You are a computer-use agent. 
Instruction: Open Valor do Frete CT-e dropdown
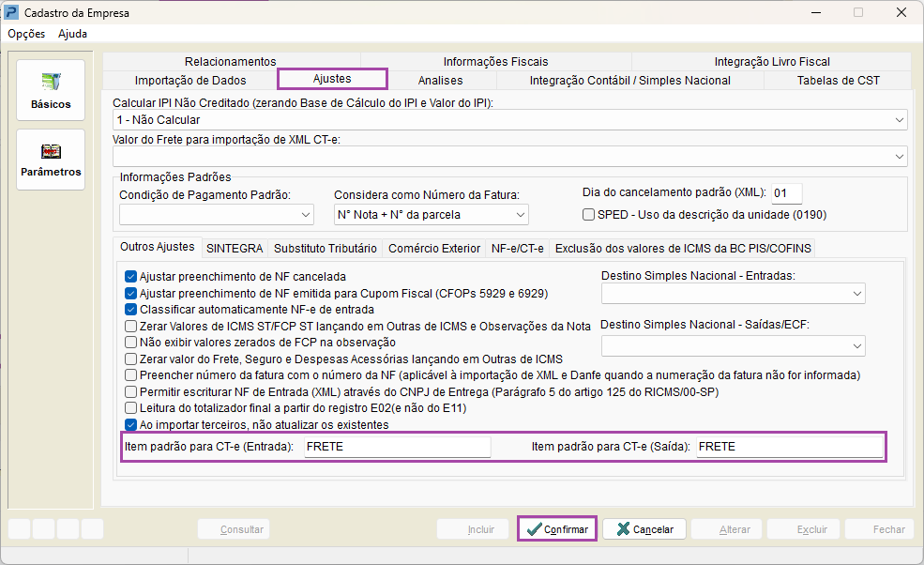point(900,156)
